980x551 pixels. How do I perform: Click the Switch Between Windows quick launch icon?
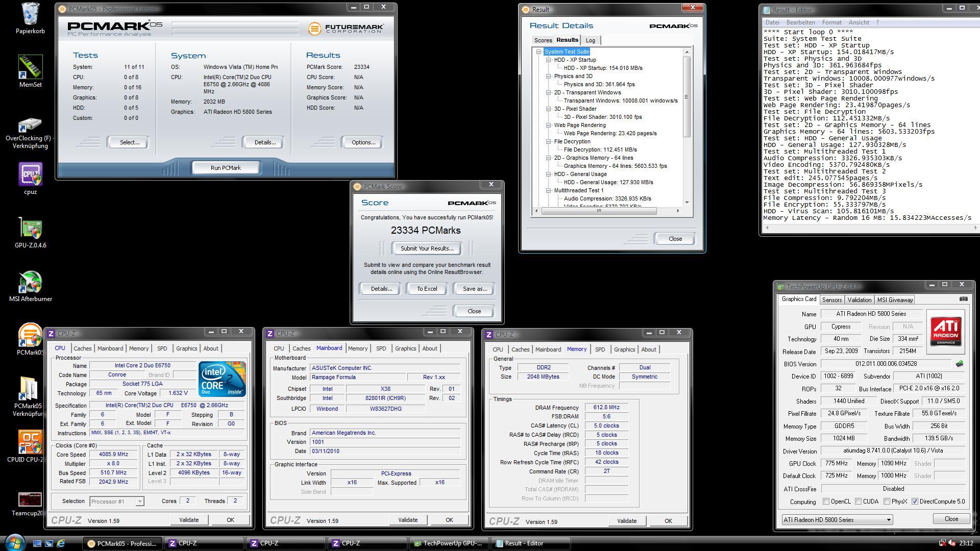click(x=49, y=543)
